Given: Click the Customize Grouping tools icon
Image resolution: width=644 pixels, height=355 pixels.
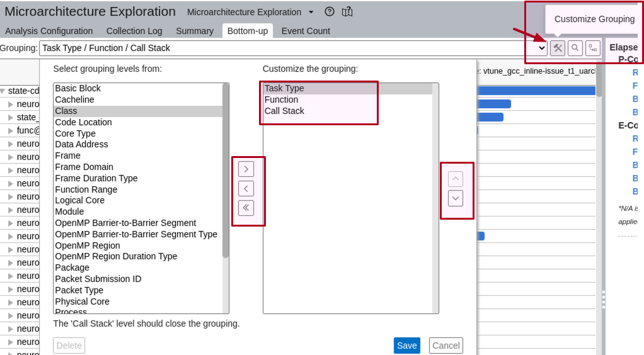Looking at the screenshot, I should pyautogui.click(x=557, y=48).
